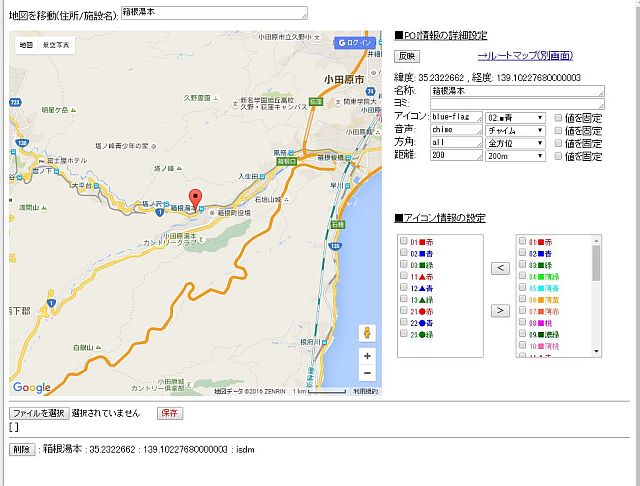Click route 1 shield below 塔ノ沢

pyautogui.click(x=160, y=212)
